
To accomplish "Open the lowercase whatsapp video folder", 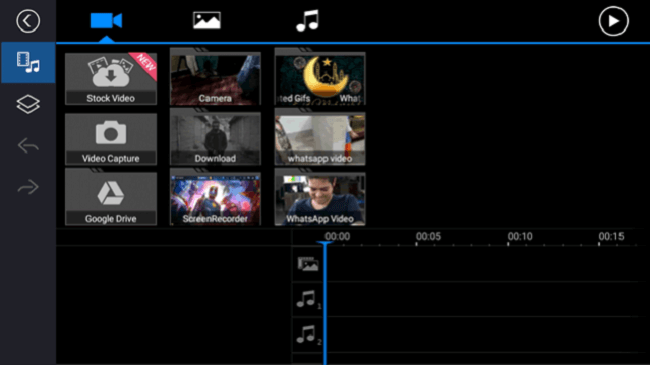I will coord(320,137).
